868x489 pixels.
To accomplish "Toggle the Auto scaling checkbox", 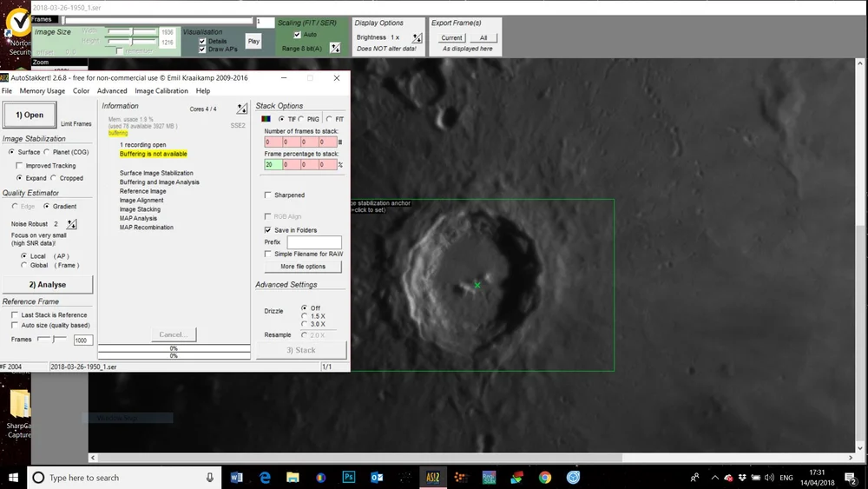I will pos(297,35).
